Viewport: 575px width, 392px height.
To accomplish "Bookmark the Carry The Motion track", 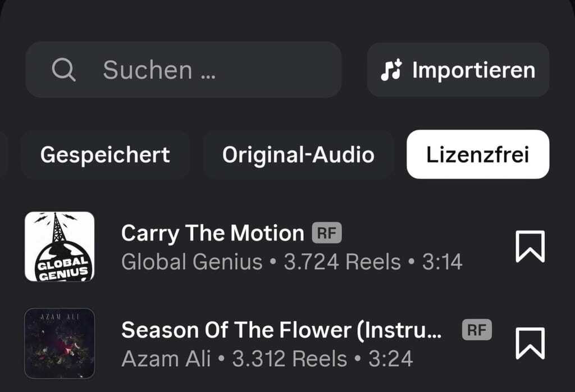I will tap(530, 247).
